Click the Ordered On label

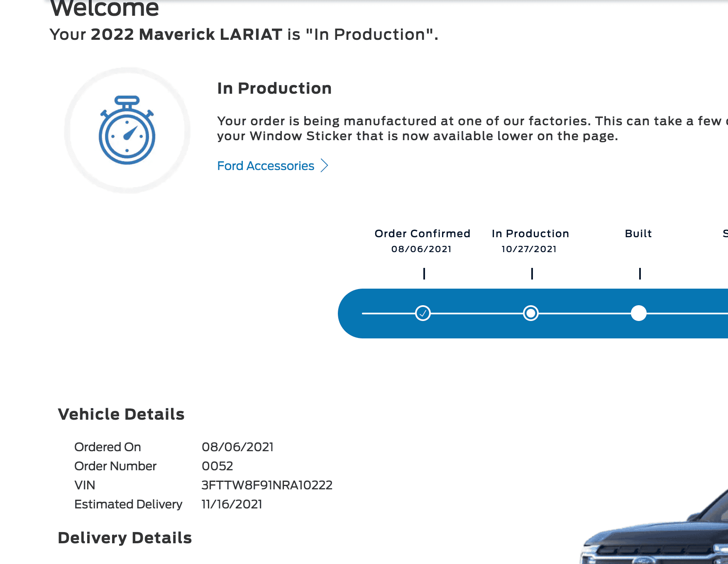click(x=107, y=447)
